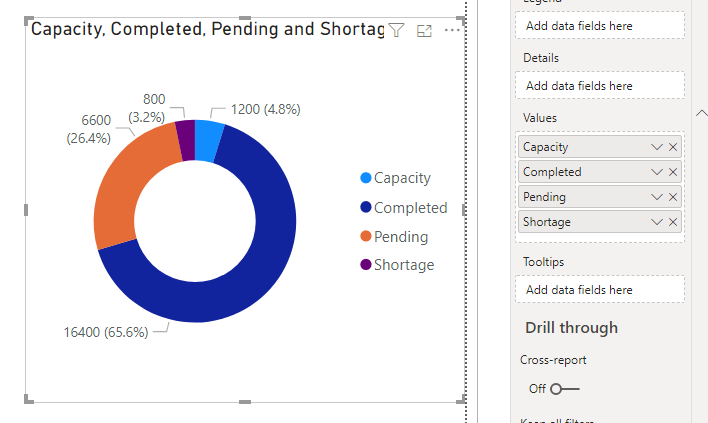Open the Completed field dropdown arrow
The image size is (708, 423).
(657, 172)
